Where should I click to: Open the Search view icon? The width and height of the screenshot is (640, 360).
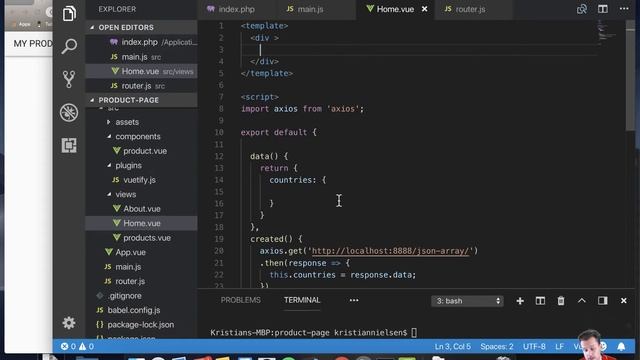(x=69, y=46)
